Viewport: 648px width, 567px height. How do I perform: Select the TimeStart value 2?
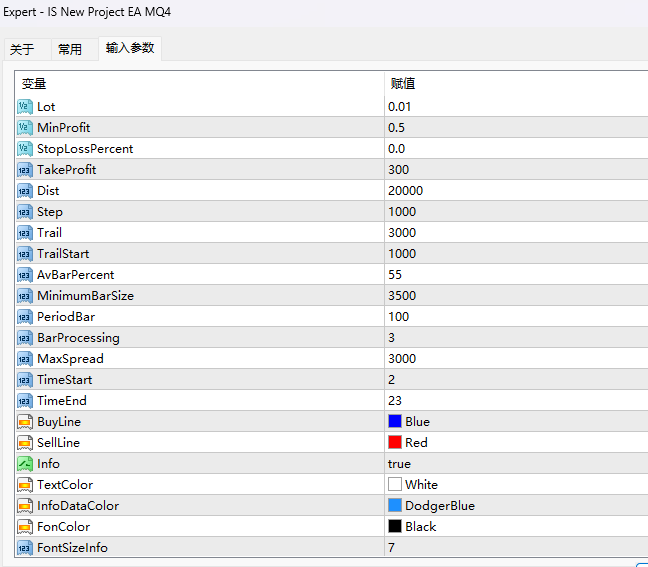(391, 380)
